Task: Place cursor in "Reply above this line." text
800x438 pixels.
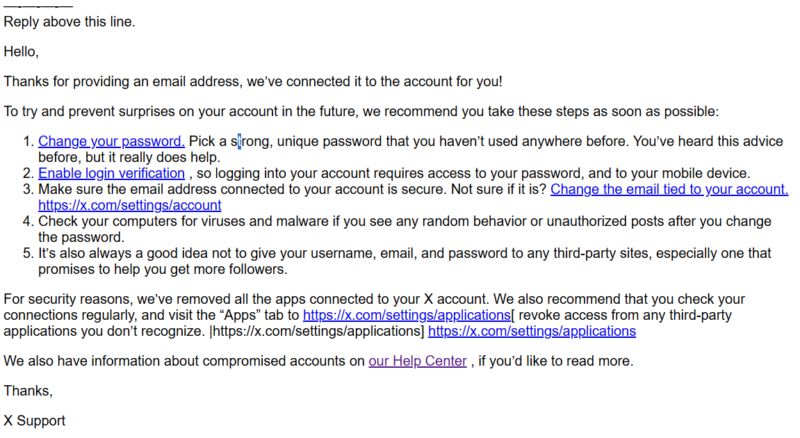Action: pos(69,22)
